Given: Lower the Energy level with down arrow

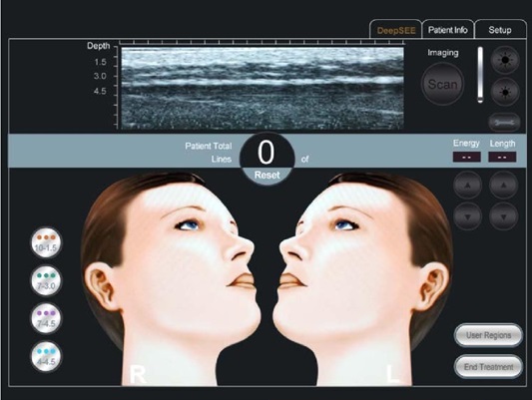Looking at the screenshot, I should [x=467, y=216].
